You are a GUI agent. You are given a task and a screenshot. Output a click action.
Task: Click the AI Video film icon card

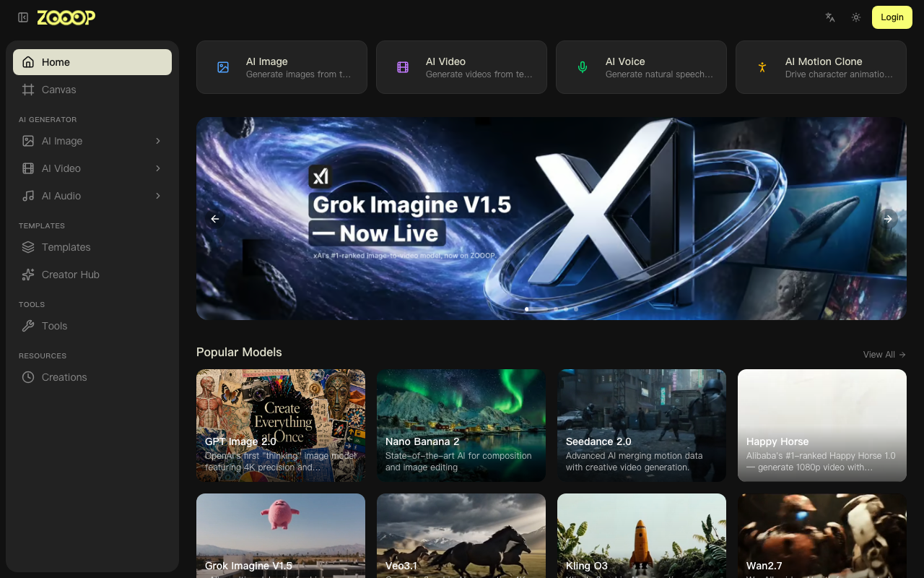point(461,67)
